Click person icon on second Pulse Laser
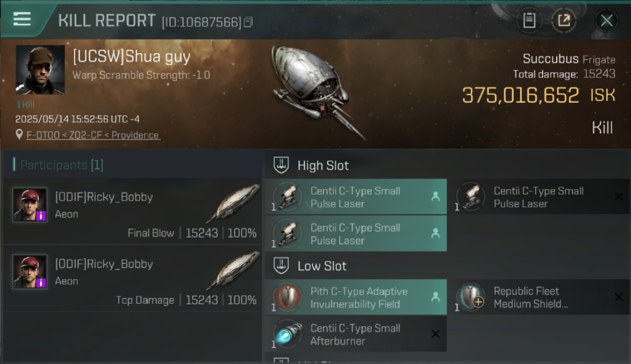 [435, 233]
